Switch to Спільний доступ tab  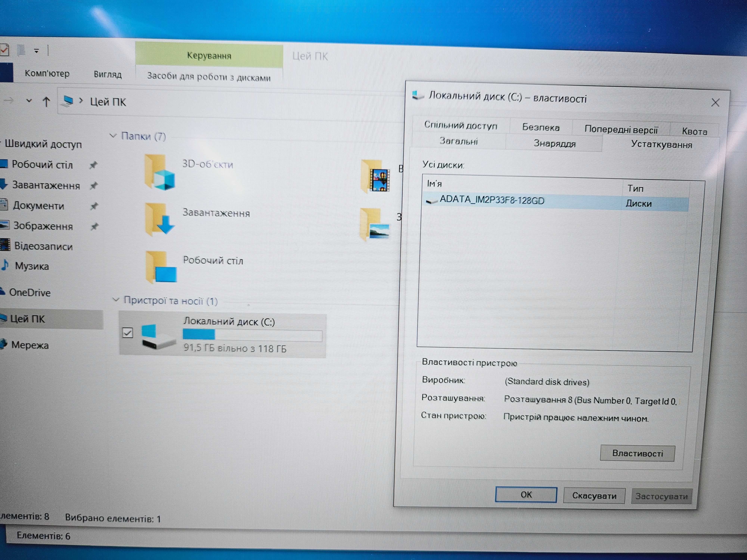tap(461, 125)
